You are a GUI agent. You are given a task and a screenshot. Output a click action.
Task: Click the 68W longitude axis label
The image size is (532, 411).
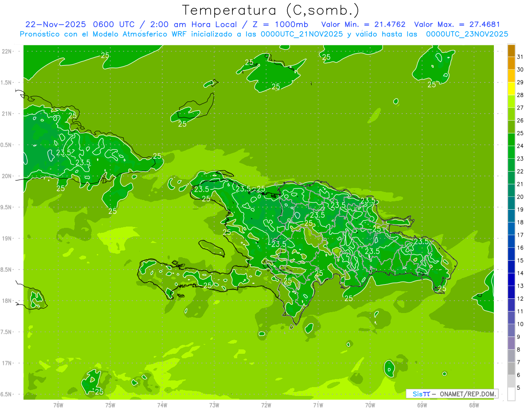pos(474,405)
